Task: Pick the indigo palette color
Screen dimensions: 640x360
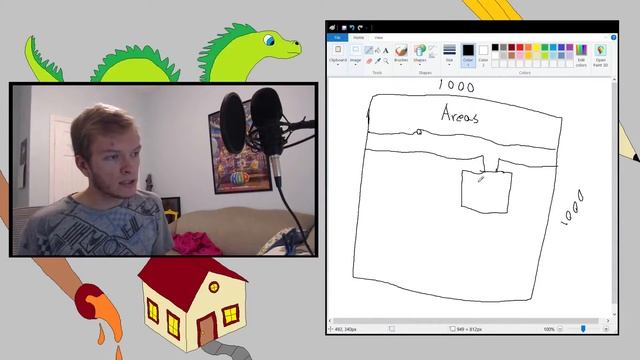Action: (x=561, y=47)
